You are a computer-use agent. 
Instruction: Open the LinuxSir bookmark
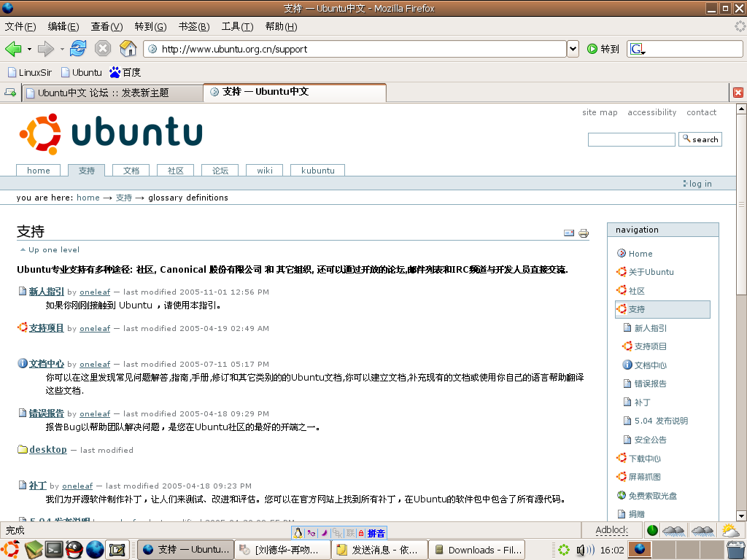tap(29, 72)
